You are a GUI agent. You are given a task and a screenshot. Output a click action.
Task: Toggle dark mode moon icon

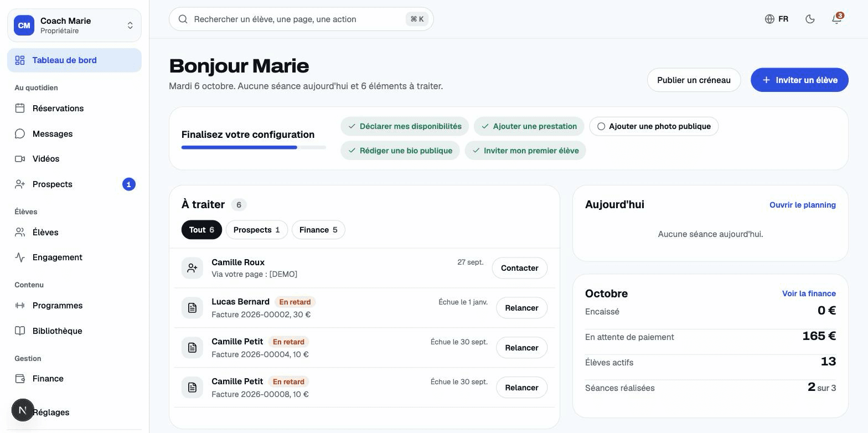coord(810,19)
